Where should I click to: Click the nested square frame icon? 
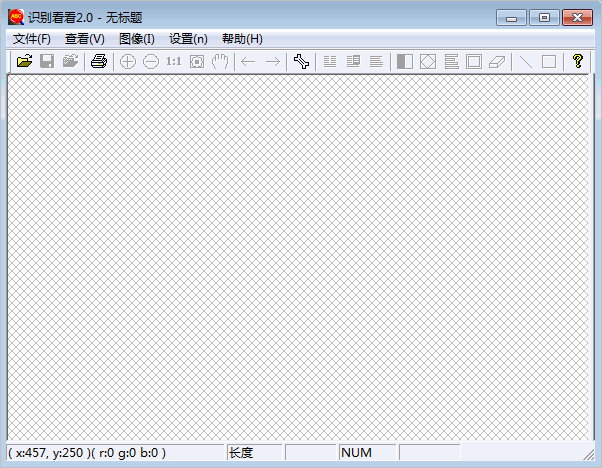(474, 61)
